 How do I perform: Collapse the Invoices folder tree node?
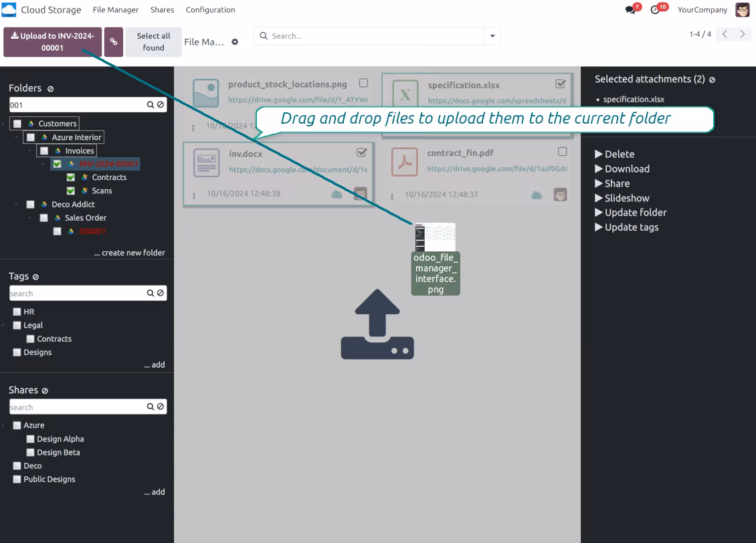pos(30,151)
